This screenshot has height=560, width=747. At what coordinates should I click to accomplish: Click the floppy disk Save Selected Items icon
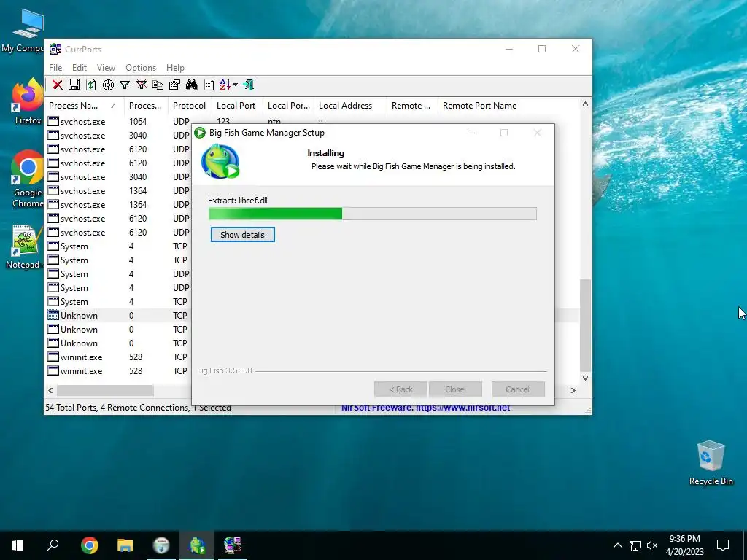[x=74, y=85]
